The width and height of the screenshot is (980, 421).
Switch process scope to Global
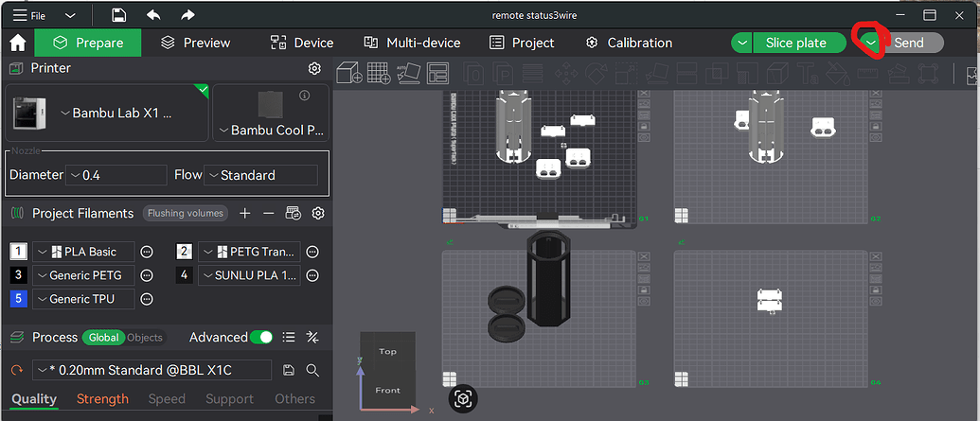[x=103, y=338]
